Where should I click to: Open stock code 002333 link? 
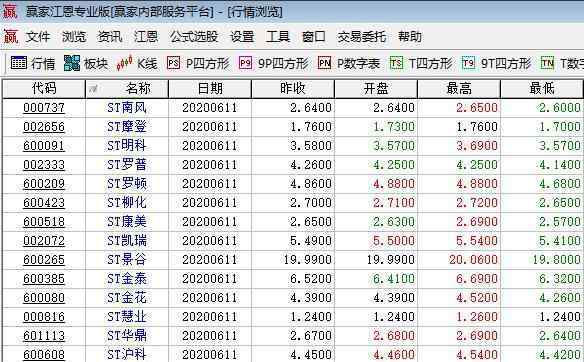44,165
